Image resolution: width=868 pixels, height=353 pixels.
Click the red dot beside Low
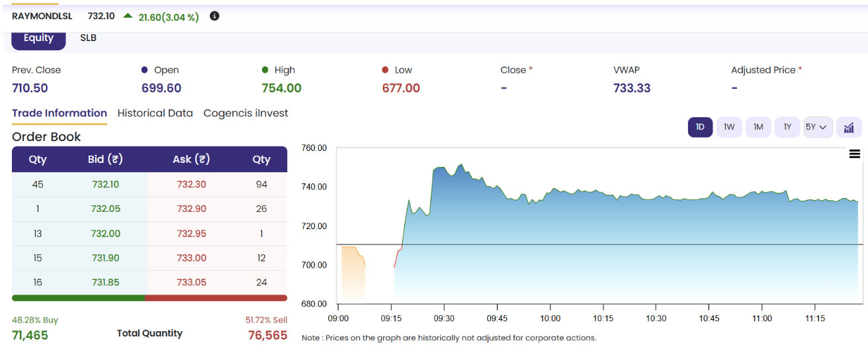pyautogui.click(x=385, y=70)
